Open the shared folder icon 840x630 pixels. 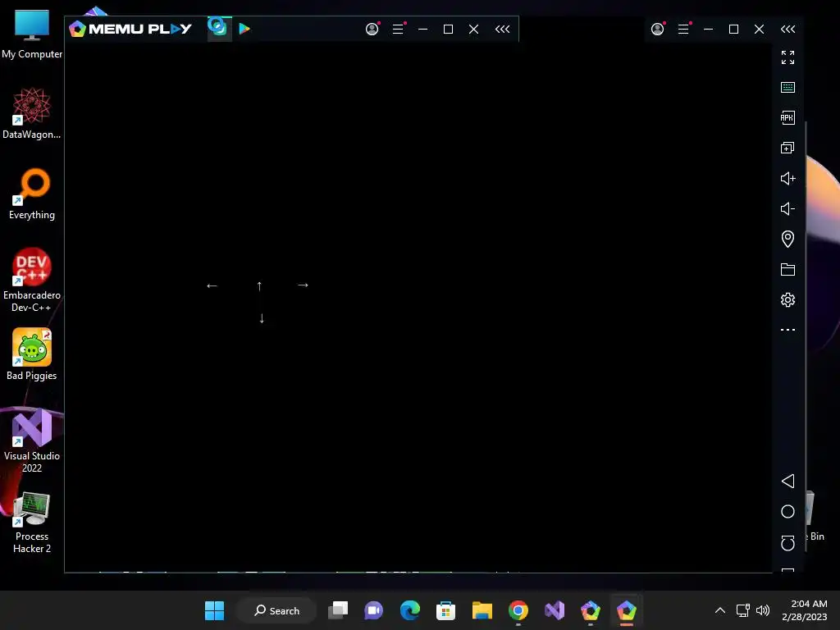pyautogui.click(x=788, y=269)
